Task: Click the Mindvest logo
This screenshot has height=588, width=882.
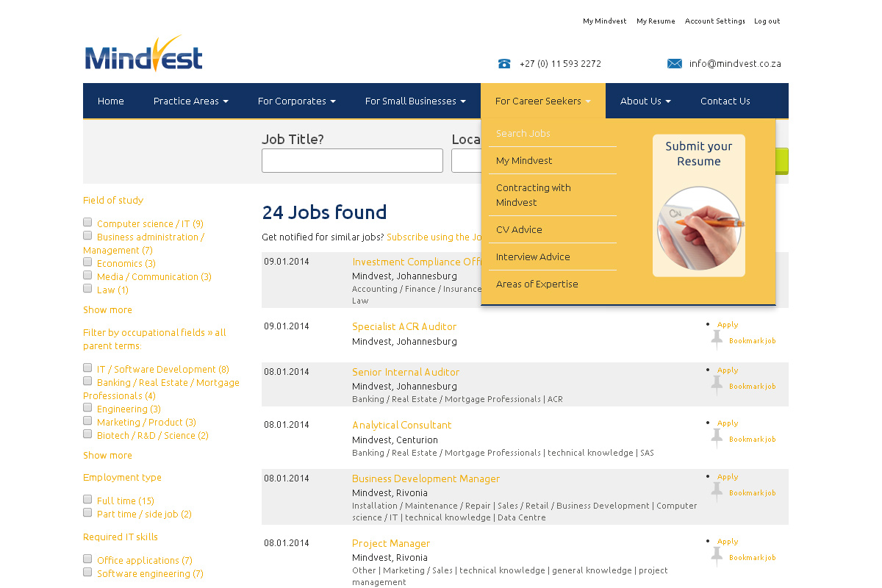Action: (x=143, y=54)
